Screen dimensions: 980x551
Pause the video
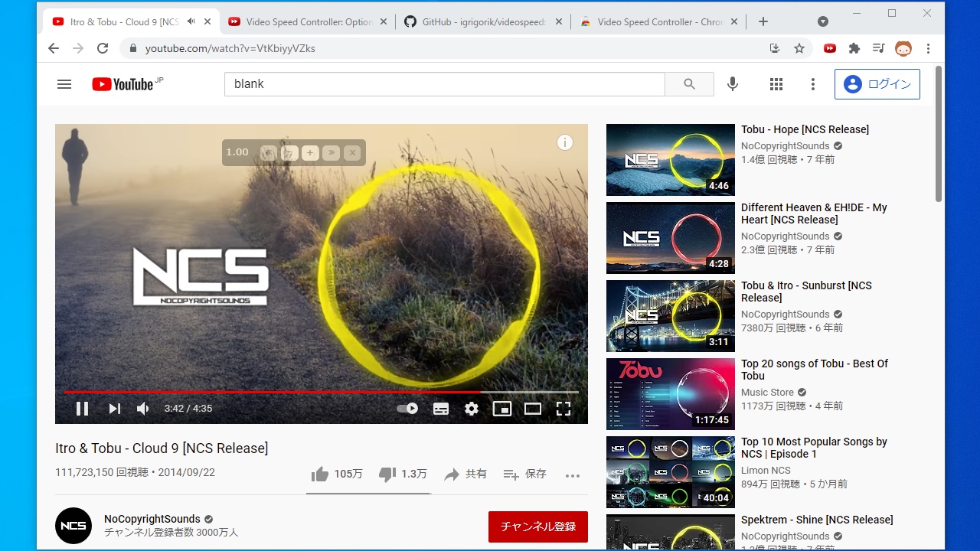(x=82, y=409)
